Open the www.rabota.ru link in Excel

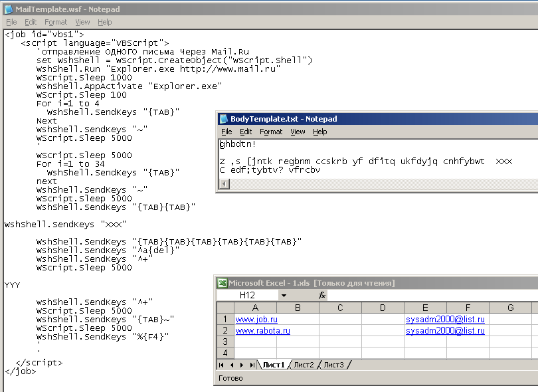(x=262, y=331)
